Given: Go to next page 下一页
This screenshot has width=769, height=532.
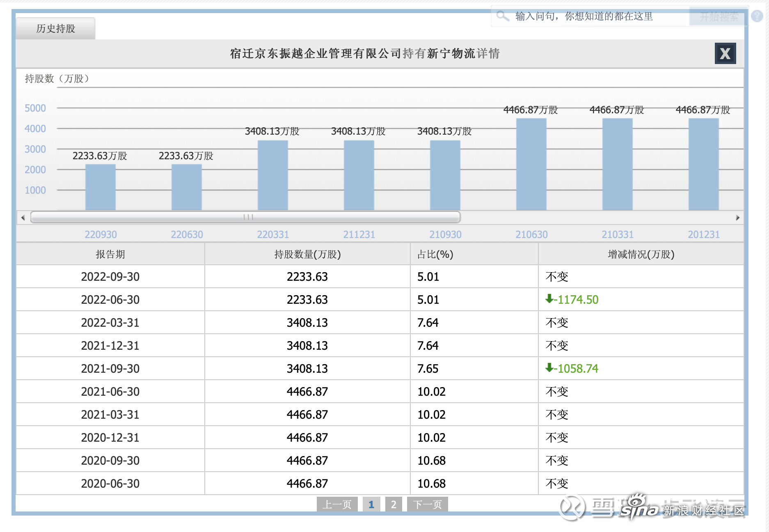Looking at the screenshot, I should [427, 504].
